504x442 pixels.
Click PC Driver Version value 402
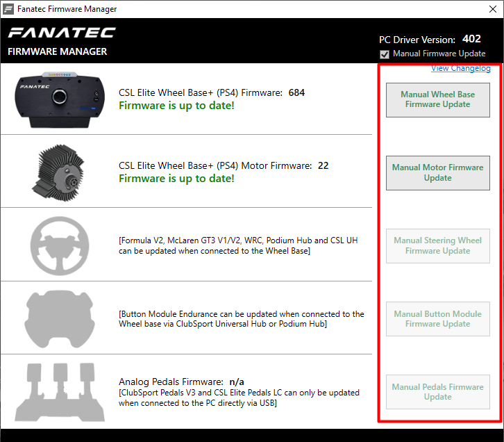tap(471, 39)
